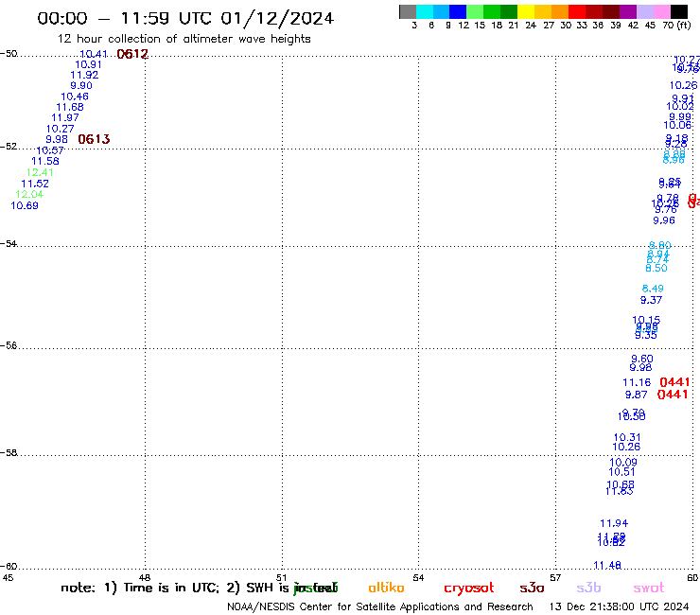Click the swot satellite legend label
This screenshot has height=615, width=700.
coord(649,589)
